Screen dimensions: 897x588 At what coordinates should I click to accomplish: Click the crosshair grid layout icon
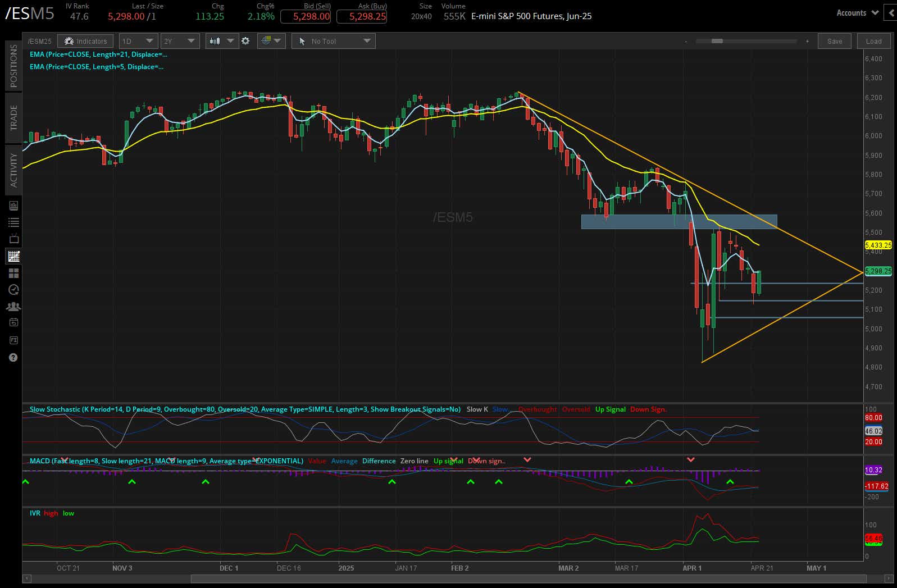(266, 41)
